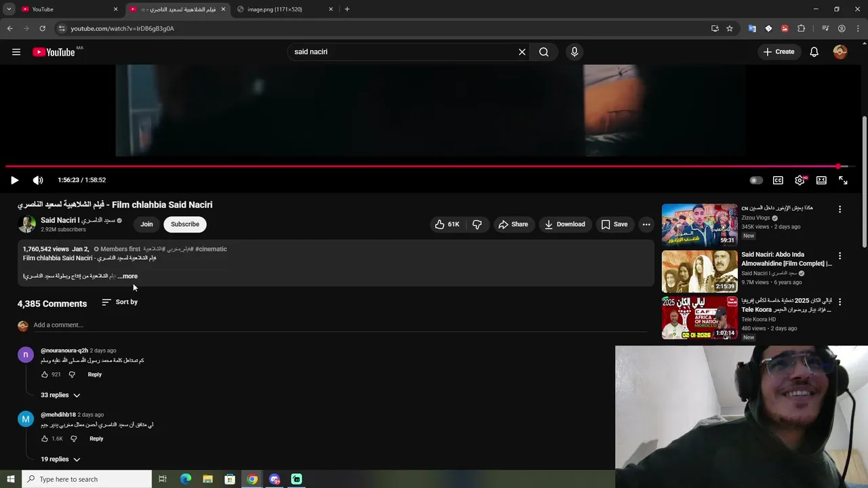Go back with the browser back arrow
This screenshot has height=488, width=868.
pos(9,28)
